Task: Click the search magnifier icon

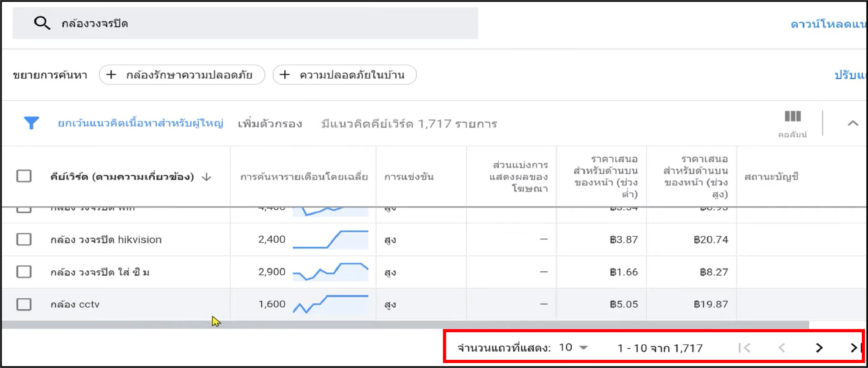Action: tap(42, 23)
